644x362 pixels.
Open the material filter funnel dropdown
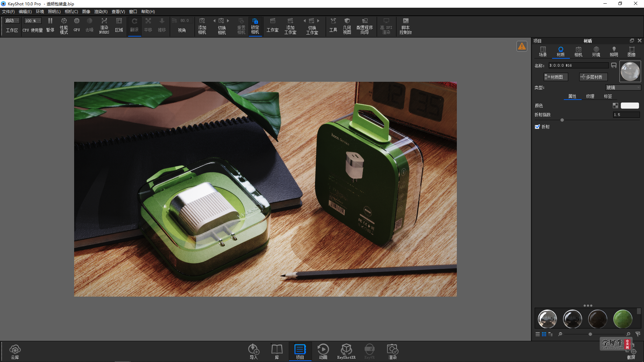click(638, 334)
